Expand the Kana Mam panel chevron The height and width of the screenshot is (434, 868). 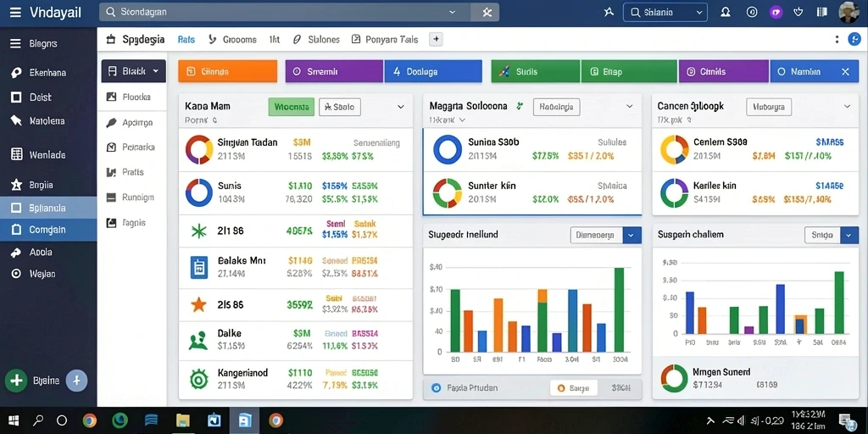[x=401, y=107]
